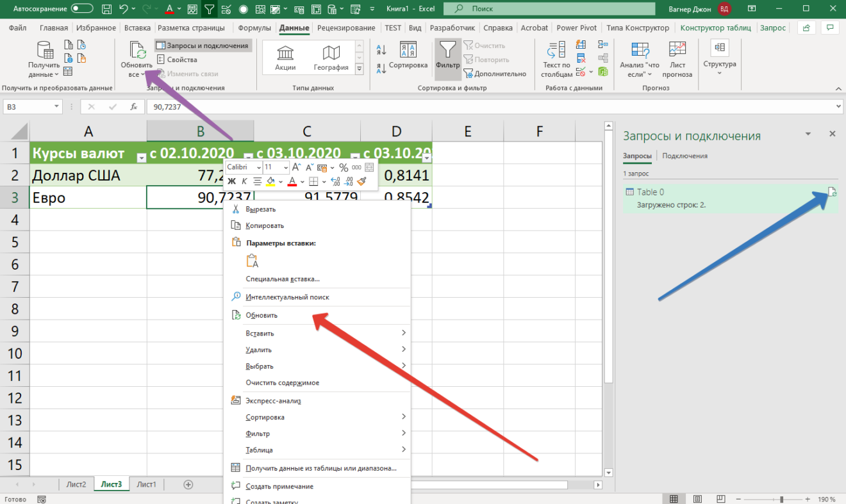Click the zoom slider in status bar
Viewport: 846px width, 504px height.
(x=781, y=499)
